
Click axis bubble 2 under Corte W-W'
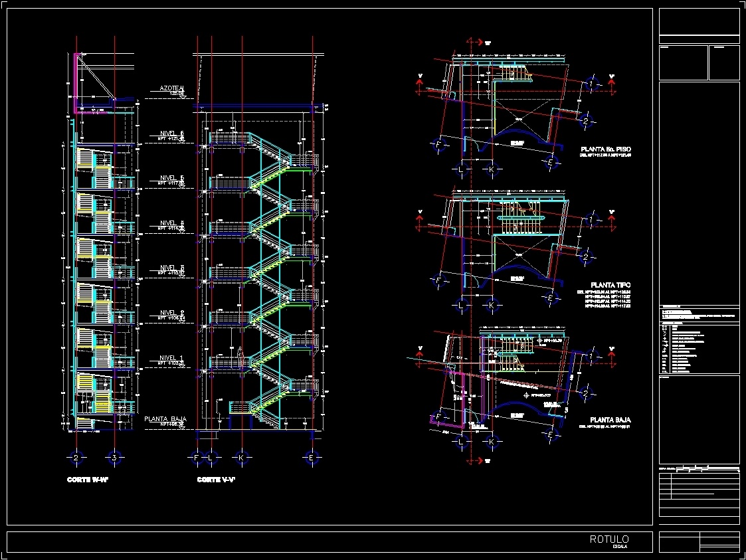point(76,458)
